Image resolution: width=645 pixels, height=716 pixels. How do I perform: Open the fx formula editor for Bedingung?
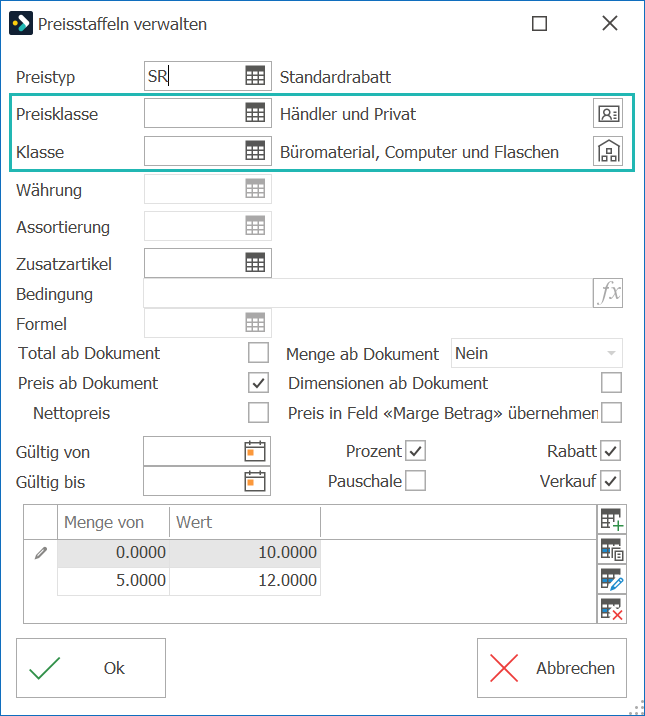pos(608,293)
